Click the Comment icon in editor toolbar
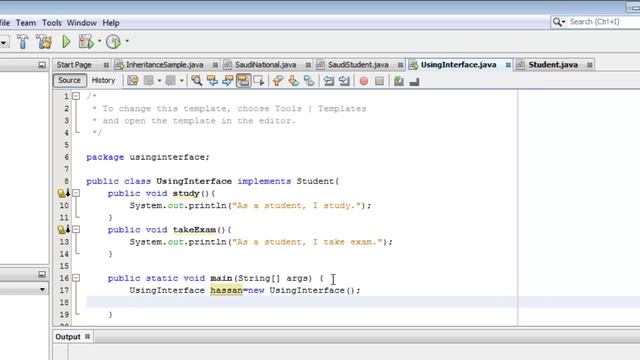Viewport: 640px width, 360px height. [x=398, y=81]
